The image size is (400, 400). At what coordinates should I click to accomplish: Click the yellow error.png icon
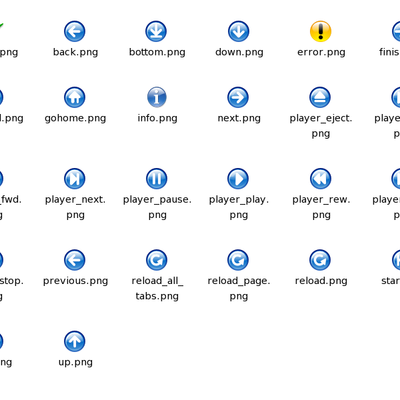[320, 32]
